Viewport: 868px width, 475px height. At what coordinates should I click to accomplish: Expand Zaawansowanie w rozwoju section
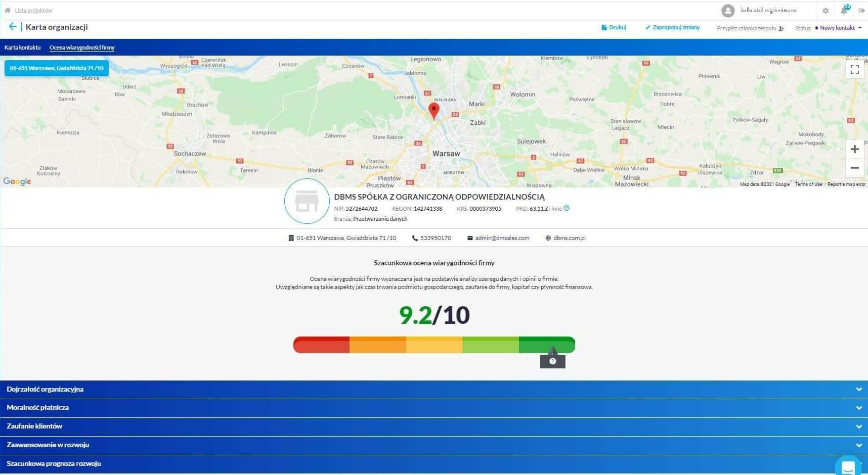tap(434, 445)
